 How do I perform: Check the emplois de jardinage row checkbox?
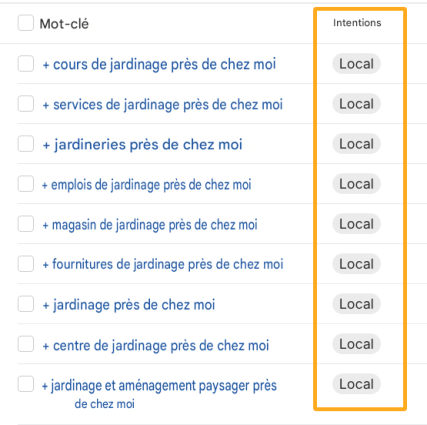pyautogui.click(x=26, y=184)
